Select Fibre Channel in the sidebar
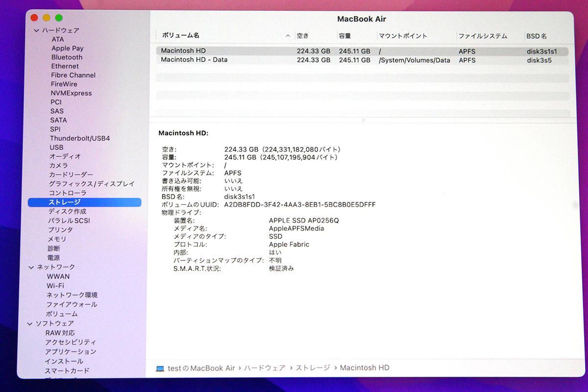The image size is (588, 392). pos(73,75)
